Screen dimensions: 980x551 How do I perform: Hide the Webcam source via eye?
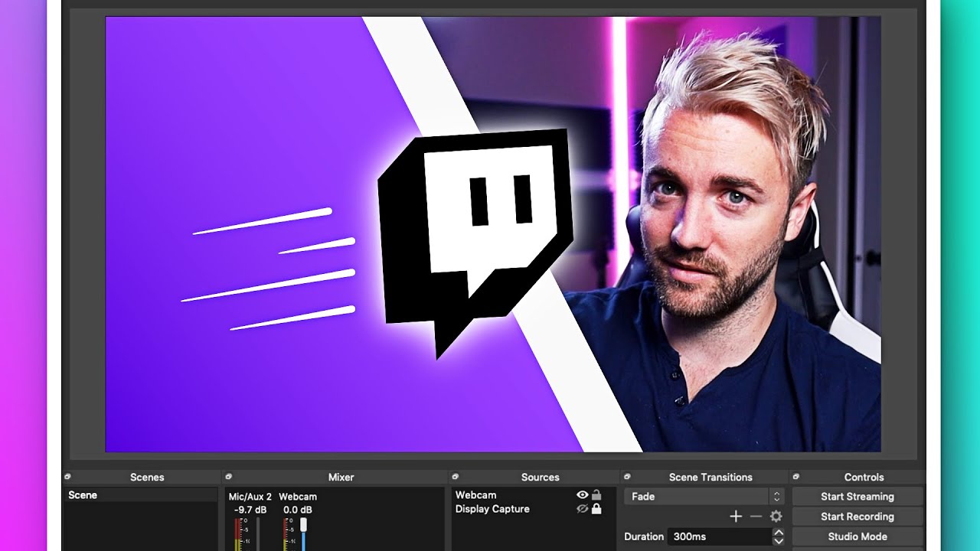tap(583, 495)
